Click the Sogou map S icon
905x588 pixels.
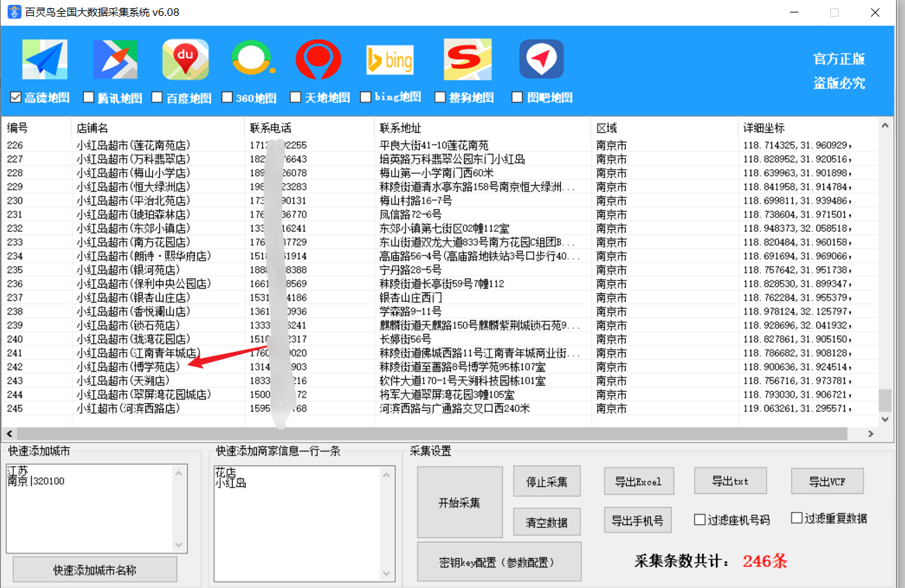pyautogui.click(x=467, y=60)
